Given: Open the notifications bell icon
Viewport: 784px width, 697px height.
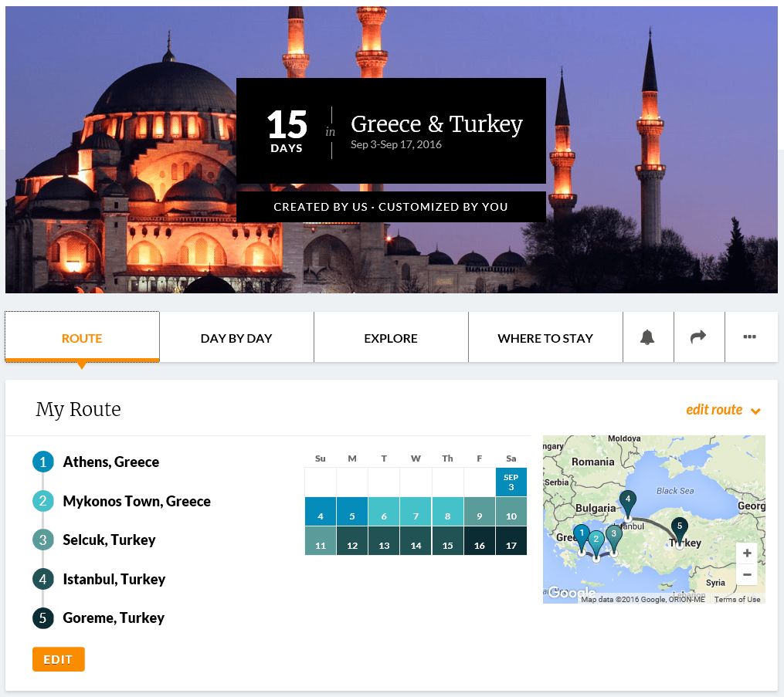Looking at the screenshot, I should [x=648, y=337].
